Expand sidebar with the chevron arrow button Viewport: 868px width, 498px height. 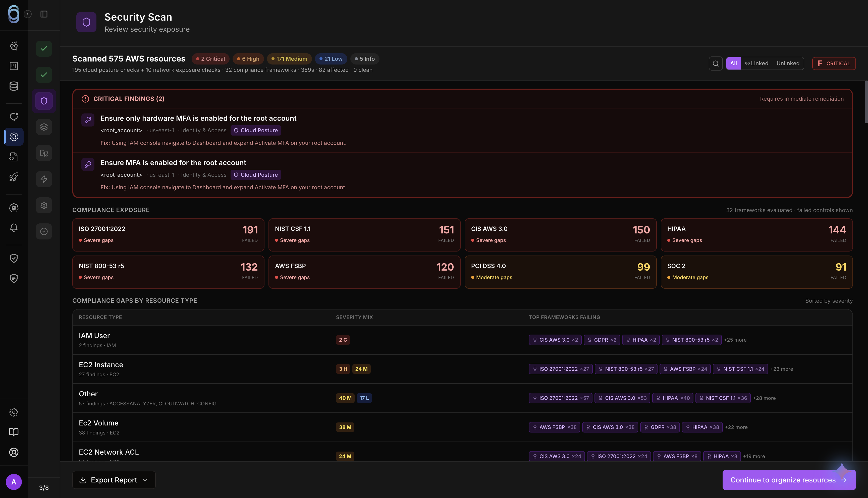(28, 14)
